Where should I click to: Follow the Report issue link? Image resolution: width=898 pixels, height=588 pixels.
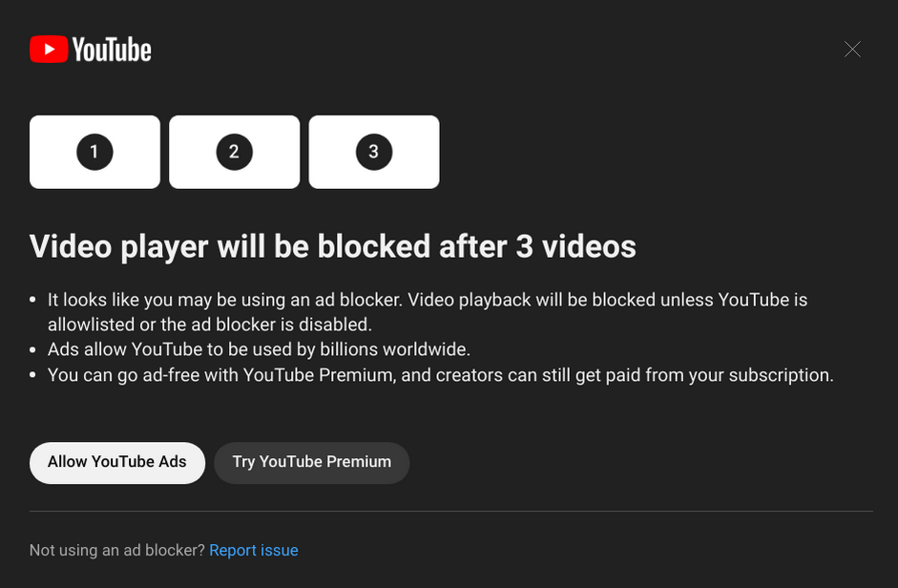pos(254,550)
